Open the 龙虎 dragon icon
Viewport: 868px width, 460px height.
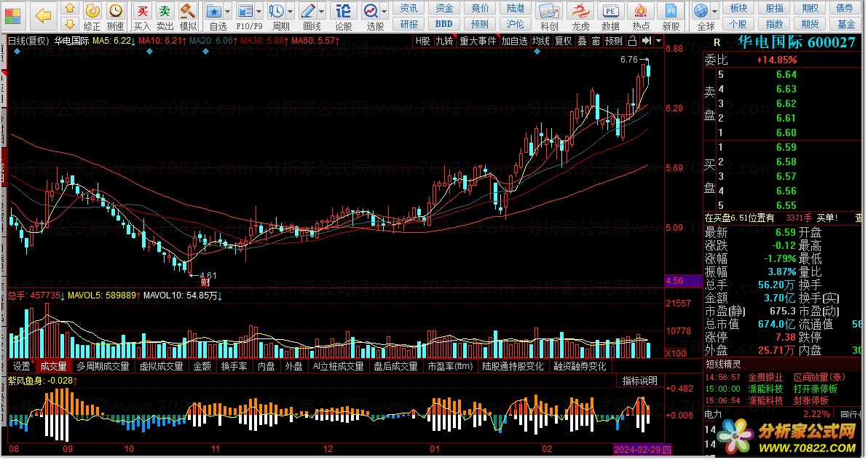(580, 11)
